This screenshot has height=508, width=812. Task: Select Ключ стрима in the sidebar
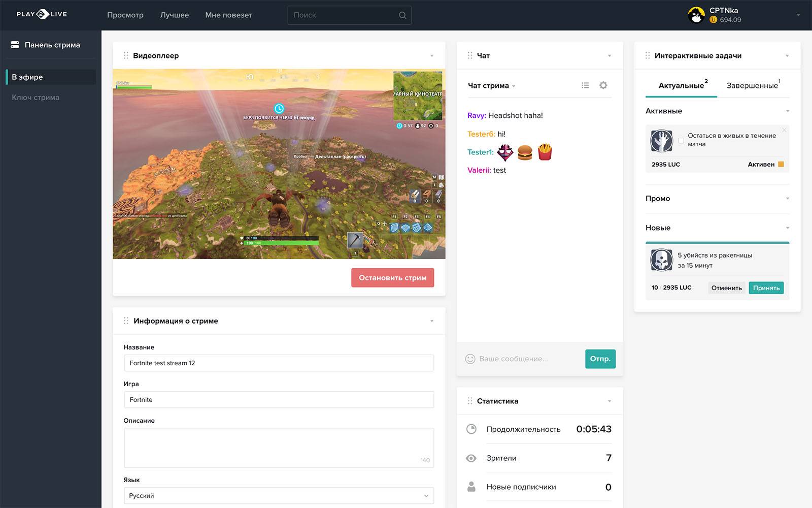(x=36, y=97)
